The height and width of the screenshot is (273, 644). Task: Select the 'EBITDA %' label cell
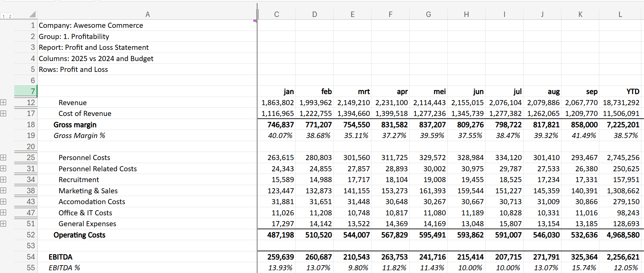tap(147, 268)
